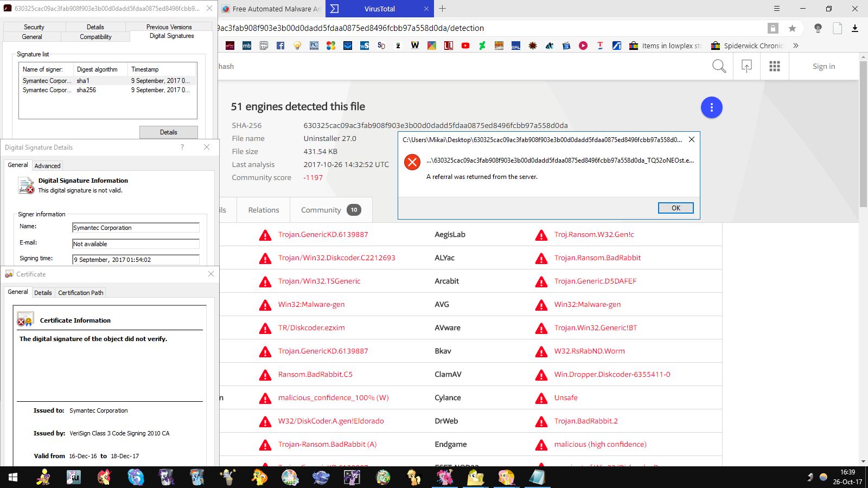
Task: Click the favorites star in address bar
Action: click(x=793, y=28)
